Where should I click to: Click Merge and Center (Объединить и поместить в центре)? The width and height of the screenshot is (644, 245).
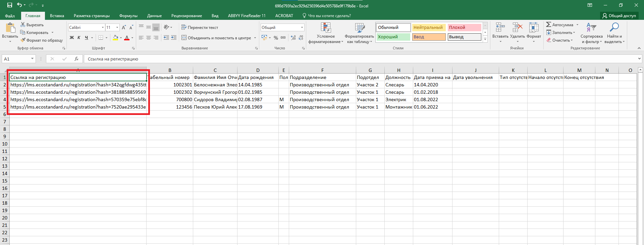point(216,38)
